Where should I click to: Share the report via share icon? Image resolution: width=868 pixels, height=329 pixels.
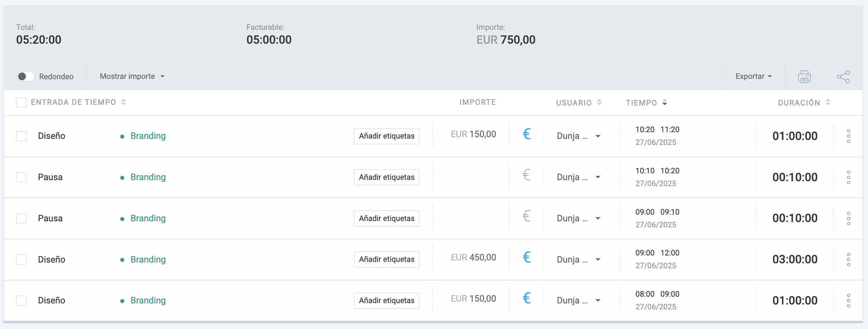[x=844, y=77]
